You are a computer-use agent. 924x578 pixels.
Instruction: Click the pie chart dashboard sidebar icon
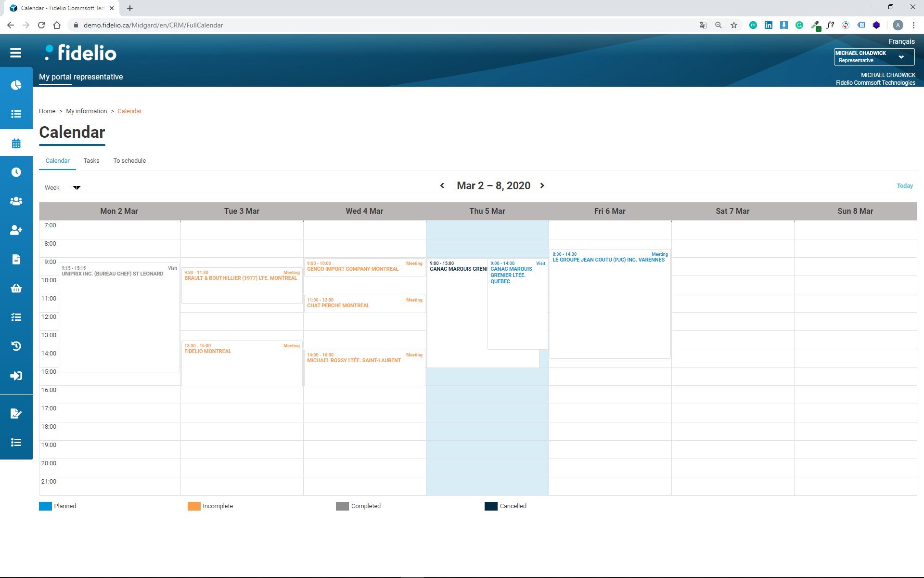point(16,85)
